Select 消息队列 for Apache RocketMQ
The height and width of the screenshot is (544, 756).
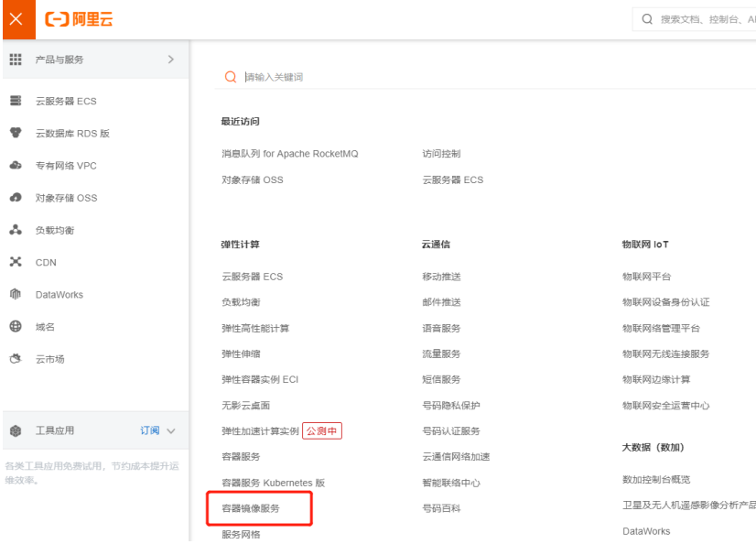pos(289,154)
